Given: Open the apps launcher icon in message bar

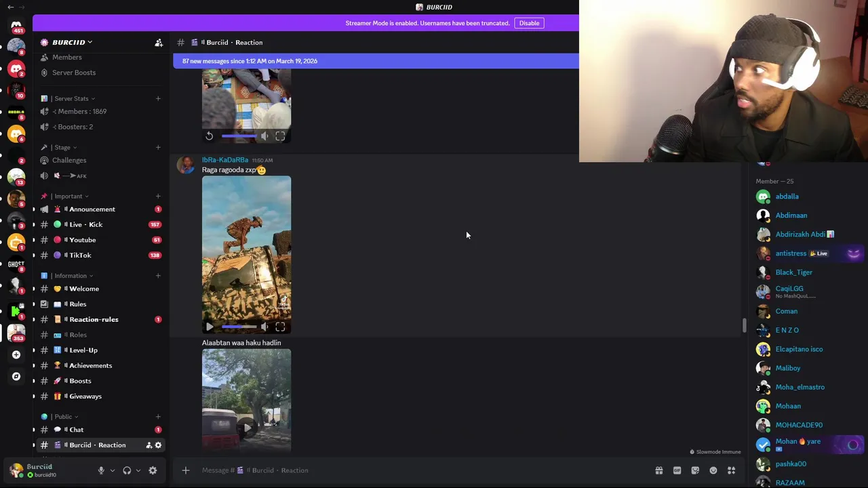Looking at the screenshot, I should click(x=732, y=470).
